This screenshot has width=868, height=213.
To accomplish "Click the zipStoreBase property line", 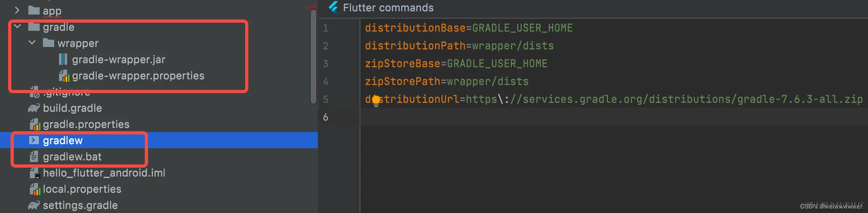I will point(456,64).
